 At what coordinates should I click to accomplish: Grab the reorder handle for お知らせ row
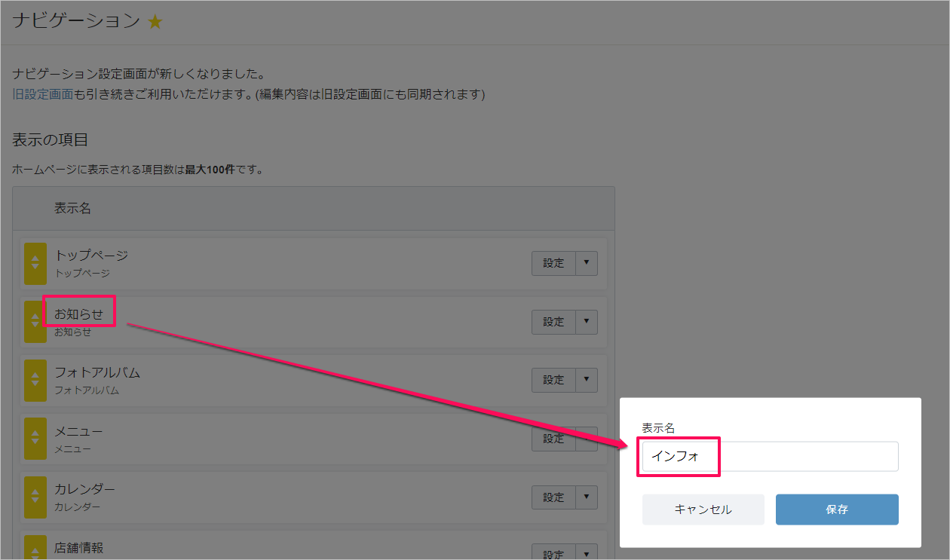[35, 322]
